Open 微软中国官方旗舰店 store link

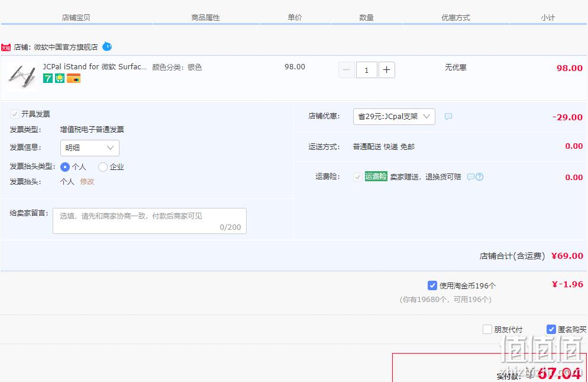[66, 47]
